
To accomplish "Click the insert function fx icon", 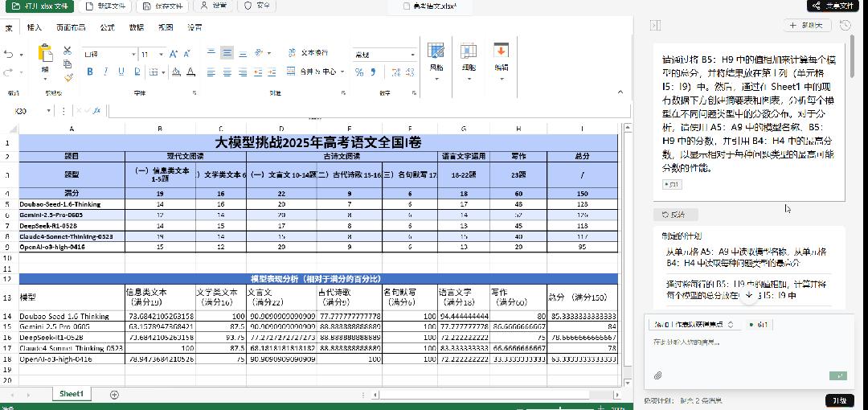I will click(x=96, y=111).
